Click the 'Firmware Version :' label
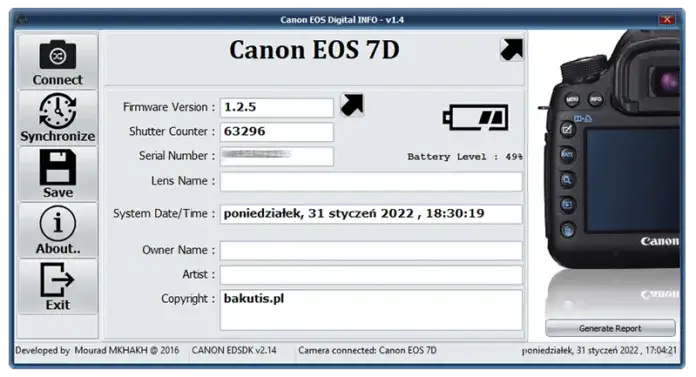 click(x=169, y=107)
